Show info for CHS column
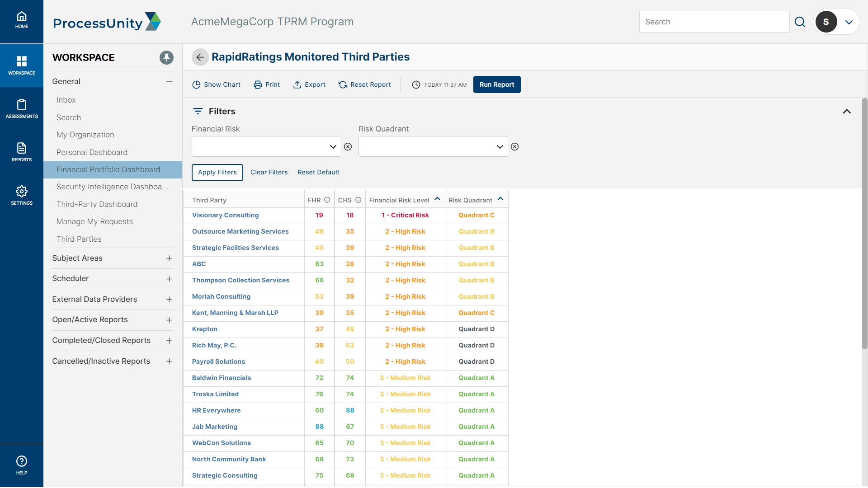The image size is (868, 488). [358, 200]
